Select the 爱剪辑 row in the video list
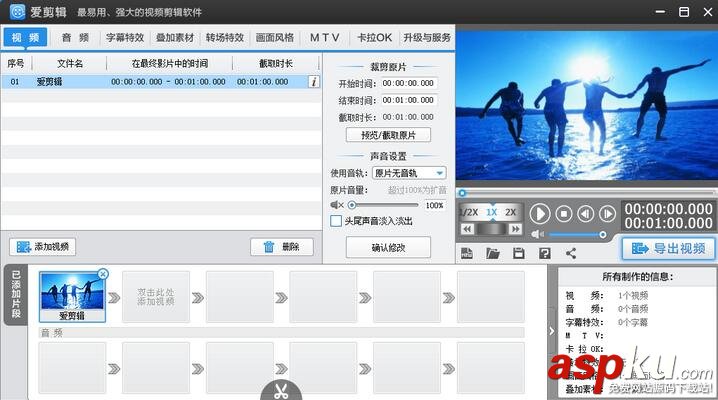 click(161, 82)
